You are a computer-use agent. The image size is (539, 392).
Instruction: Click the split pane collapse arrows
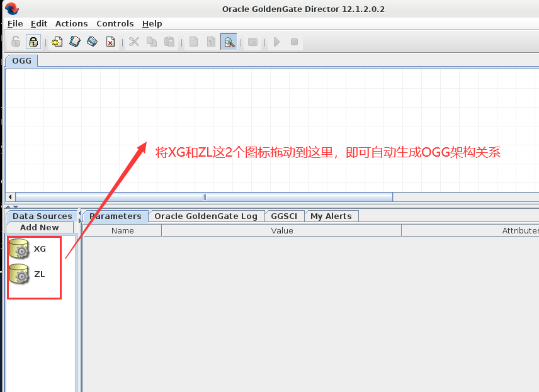[x=12, y=207]
